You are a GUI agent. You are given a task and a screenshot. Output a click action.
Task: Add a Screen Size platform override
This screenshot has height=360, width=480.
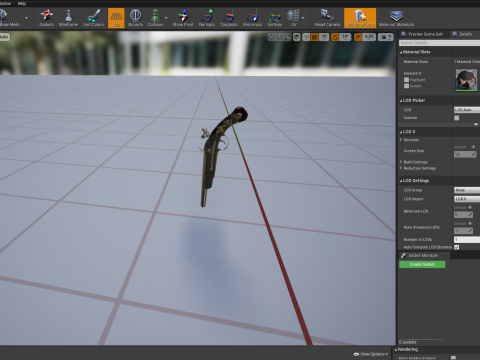(x=473, y=147)
